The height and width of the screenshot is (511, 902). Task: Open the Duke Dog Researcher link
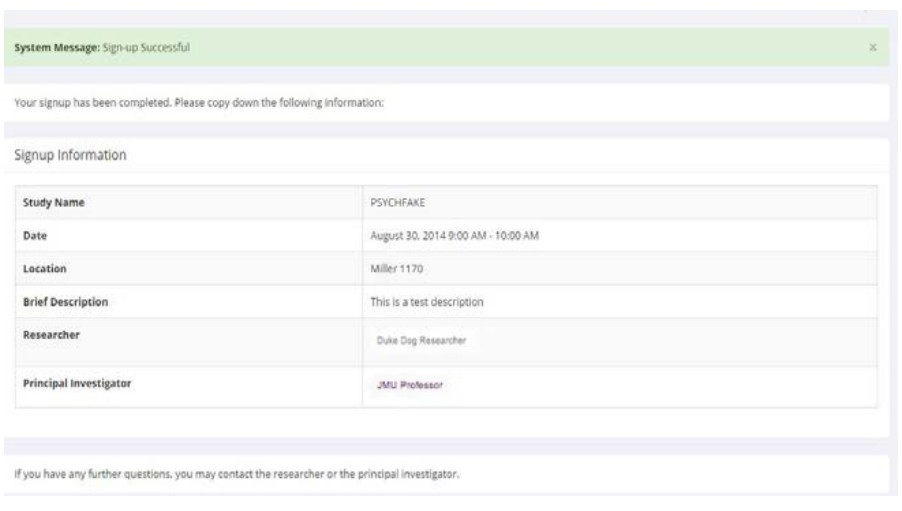(417, 341)
